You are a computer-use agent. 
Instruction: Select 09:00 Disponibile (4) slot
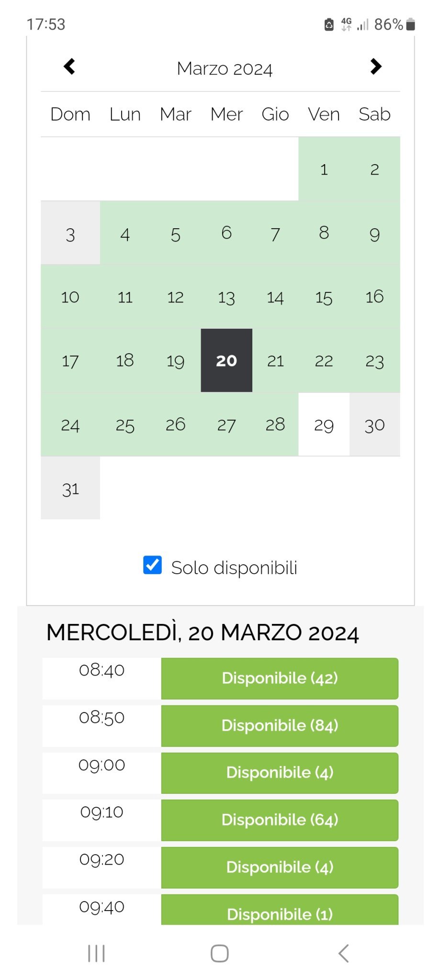280,772
